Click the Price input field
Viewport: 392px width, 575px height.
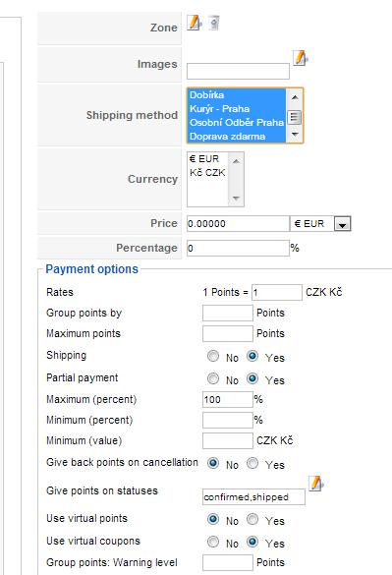click(238, 224)
